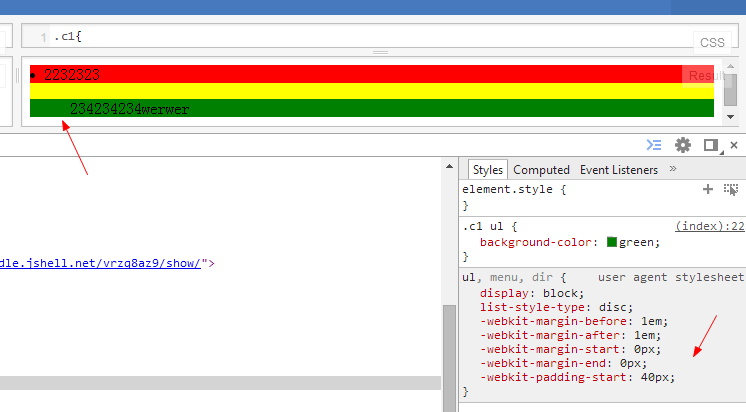Change DevTools dock side icon
This screenshot has width=746, height=412.
711,145
